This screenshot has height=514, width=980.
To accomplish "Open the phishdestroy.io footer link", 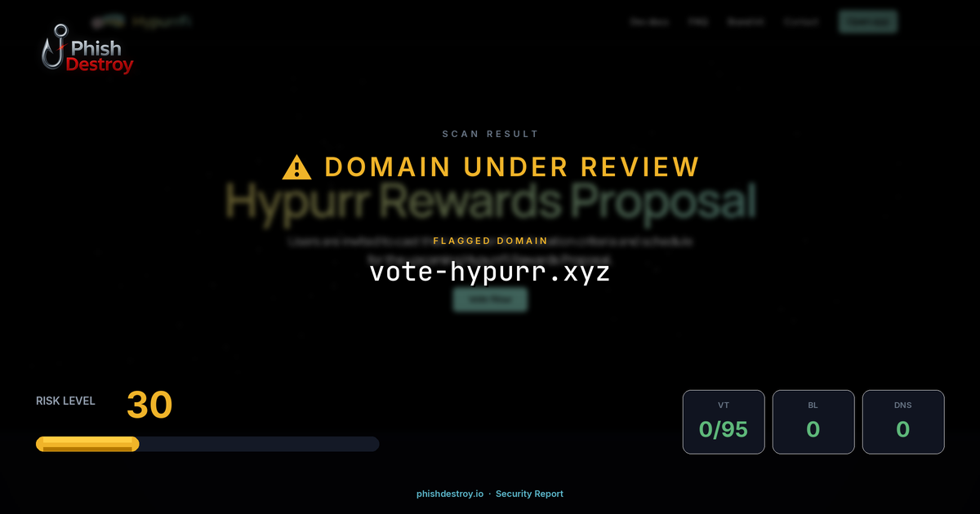I will [450, 494].
